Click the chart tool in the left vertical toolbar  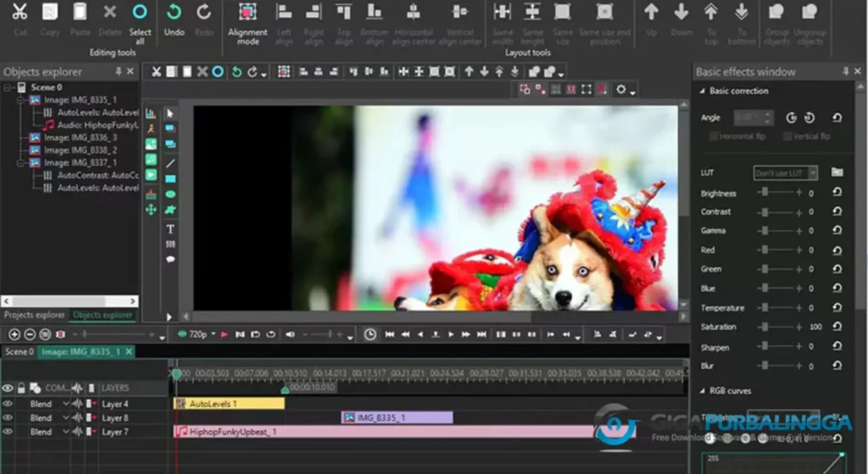(151, 114)
